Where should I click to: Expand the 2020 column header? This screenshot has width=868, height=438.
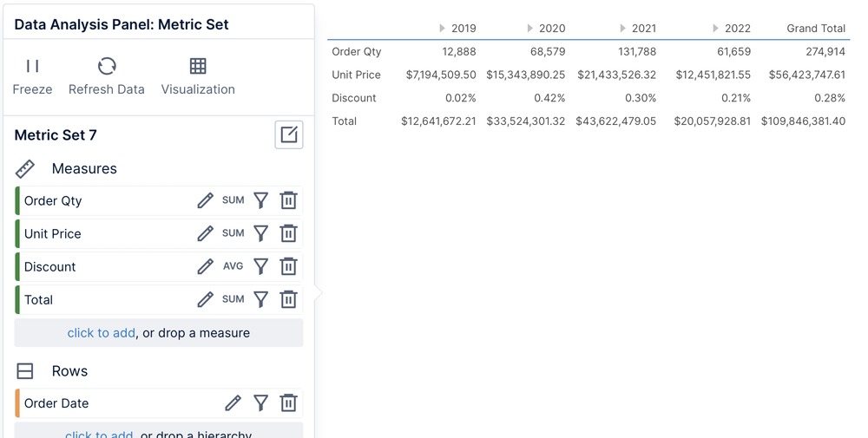(529, 29)
